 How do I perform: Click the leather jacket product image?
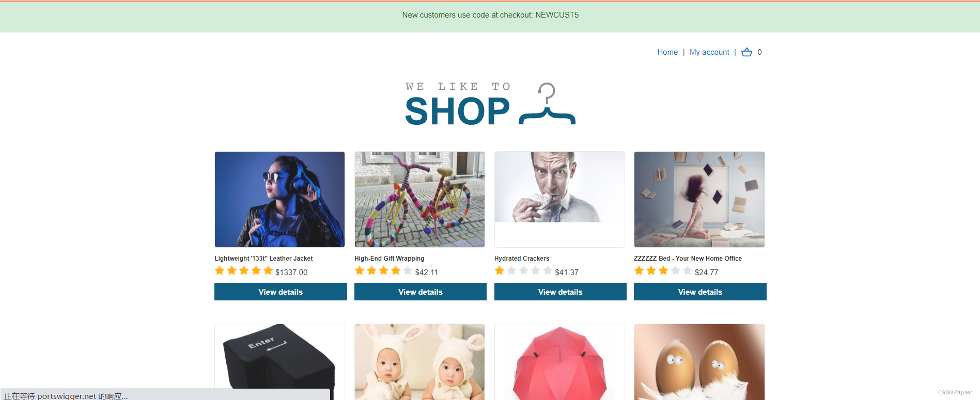[x=279, y=199]
